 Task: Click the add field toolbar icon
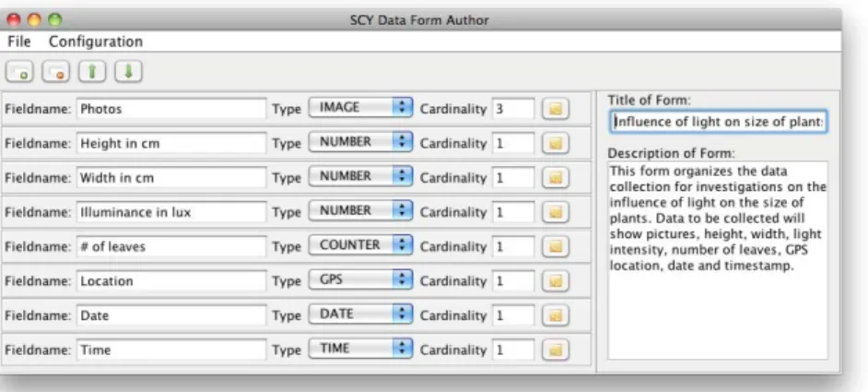(x=20, y=72)
